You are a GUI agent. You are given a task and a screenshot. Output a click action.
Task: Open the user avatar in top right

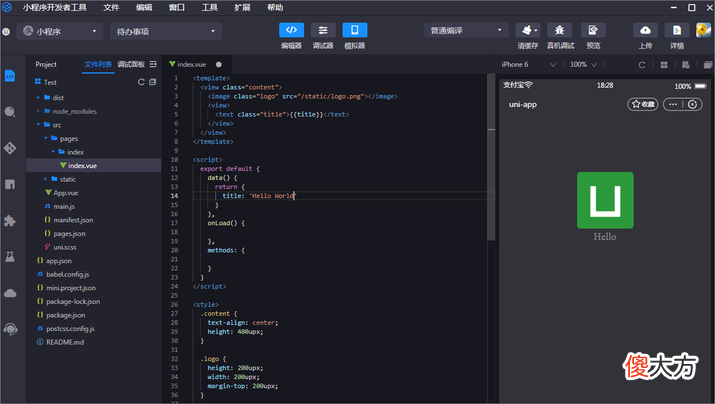pos(703,30)
